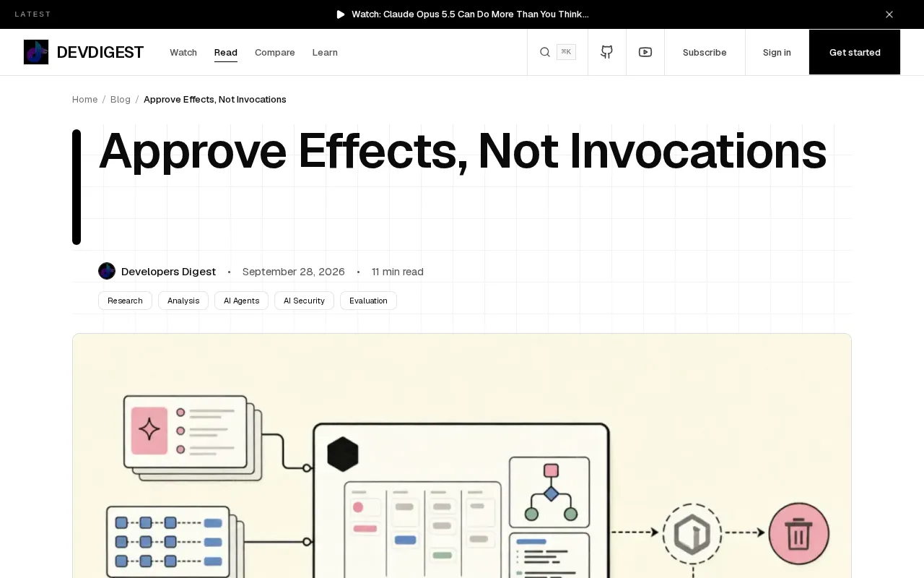This screenshot has height=578, width=924.
Task: Click the Developers Digest author avatar
Action: [107, 271]
